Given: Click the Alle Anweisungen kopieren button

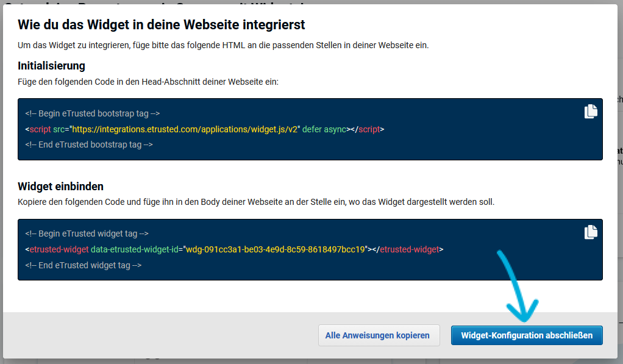Looking at the screenshot, I should pyautogui.click(x=379, y=335).
